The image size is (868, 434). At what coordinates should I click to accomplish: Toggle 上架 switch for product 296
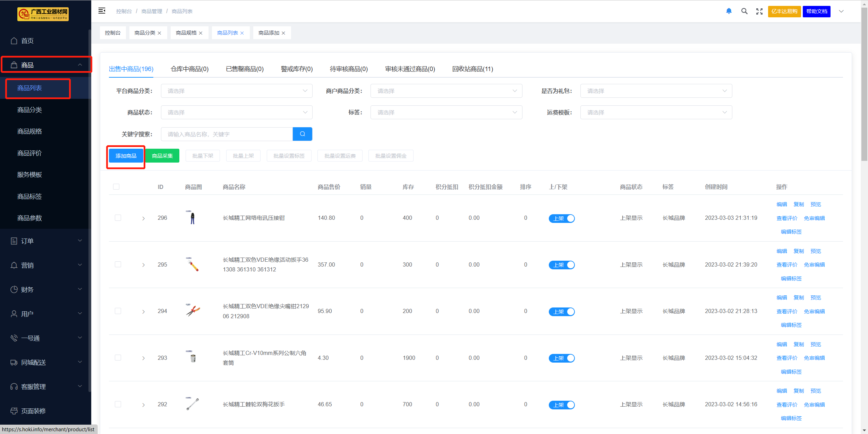point(562,218)
